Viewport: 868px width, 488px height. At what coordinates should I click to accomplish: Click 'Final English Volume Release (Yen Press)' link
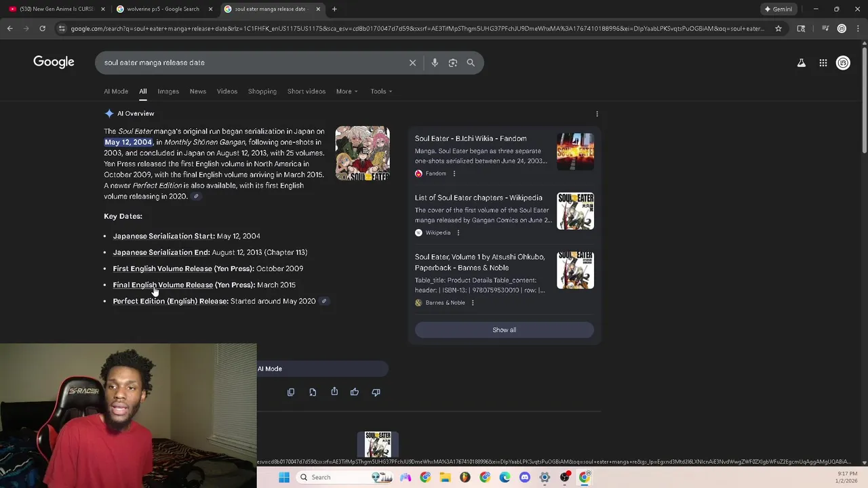tap(184, 285)
